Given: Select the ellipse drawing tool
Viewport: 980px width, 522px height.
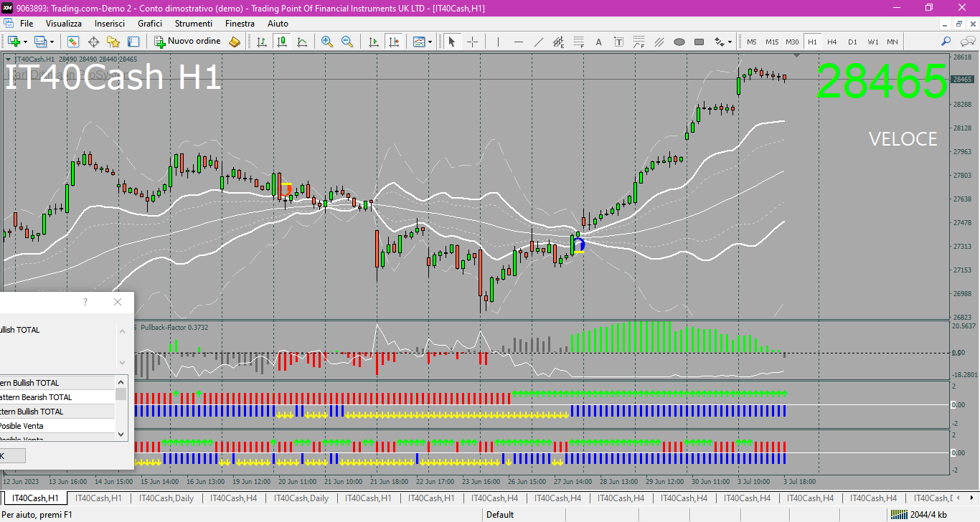Looking at the screenshot, I should point(679,42).
